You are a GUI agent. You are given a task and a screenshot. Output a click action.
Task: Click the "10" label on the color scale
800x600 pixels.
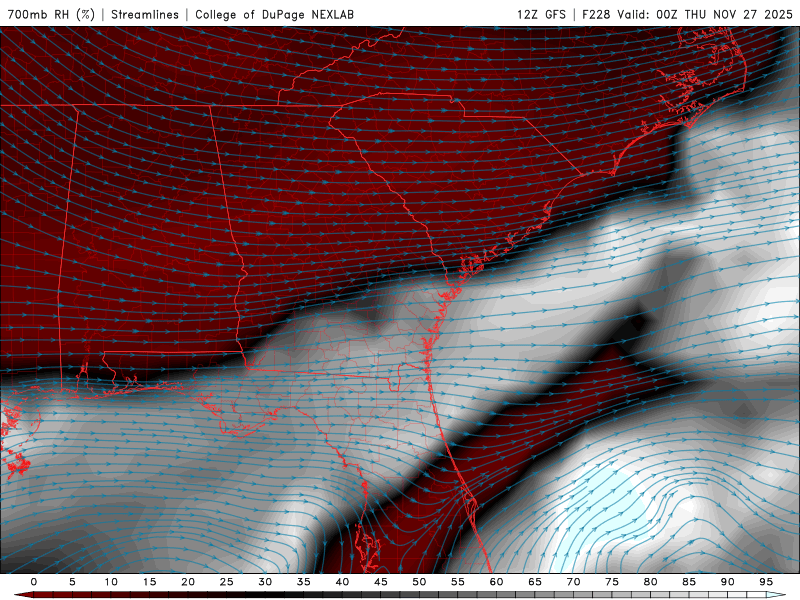point(111,582)
